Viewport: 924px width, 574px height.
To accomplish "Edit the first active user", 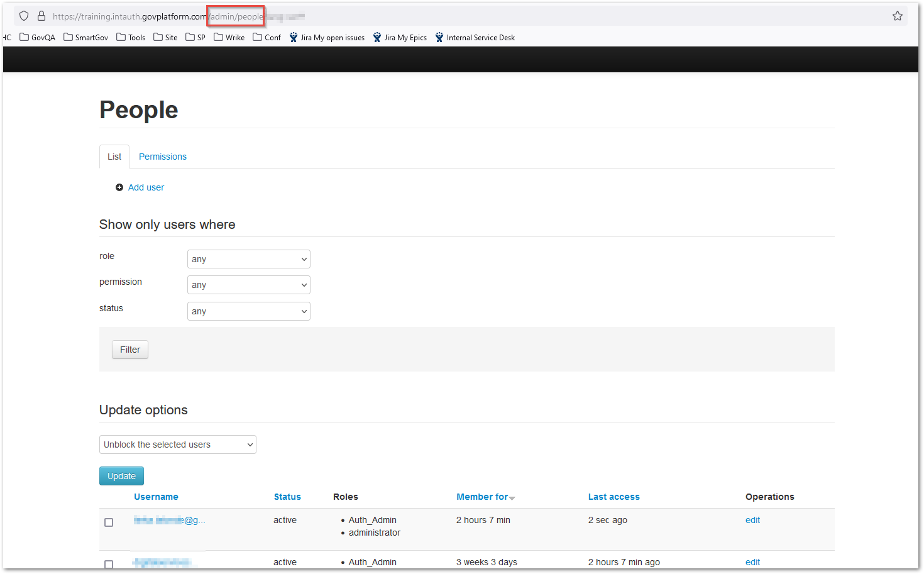I will coord(752,520).
